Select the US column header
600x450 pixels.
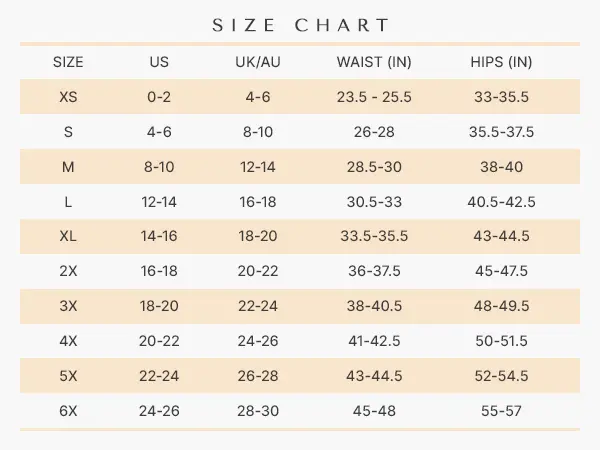(159, 62)
